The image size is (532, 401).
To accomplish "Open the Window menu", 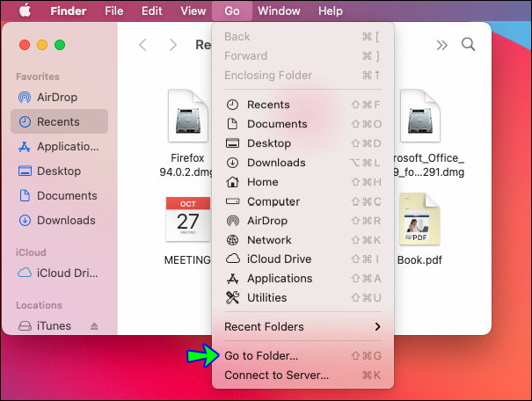I will [x=279, y=11].
